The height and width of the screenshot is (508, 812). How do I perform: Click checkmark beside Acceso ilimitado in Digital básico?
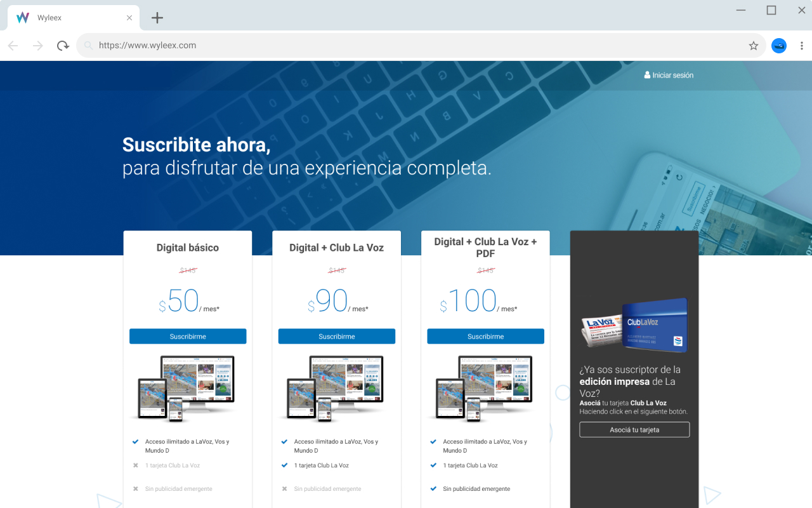pos(135,441)
